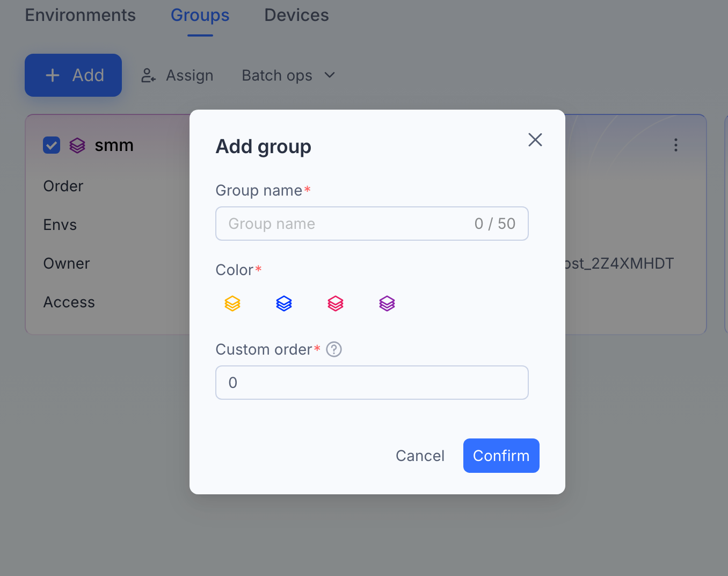Image resolution: width=728 pixels, height=576 pixels.
Task: Switch to the Environments tab
Action: coord(81,15)
